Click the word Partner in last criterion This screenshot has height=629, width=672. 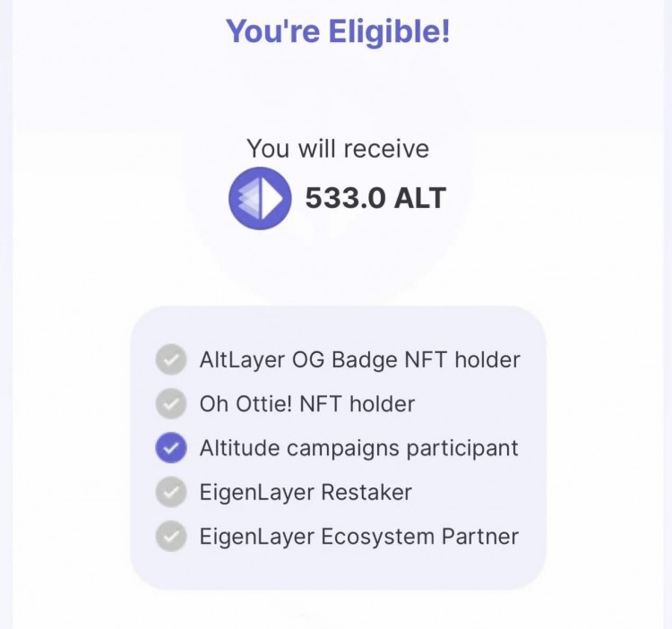point(480,536)
